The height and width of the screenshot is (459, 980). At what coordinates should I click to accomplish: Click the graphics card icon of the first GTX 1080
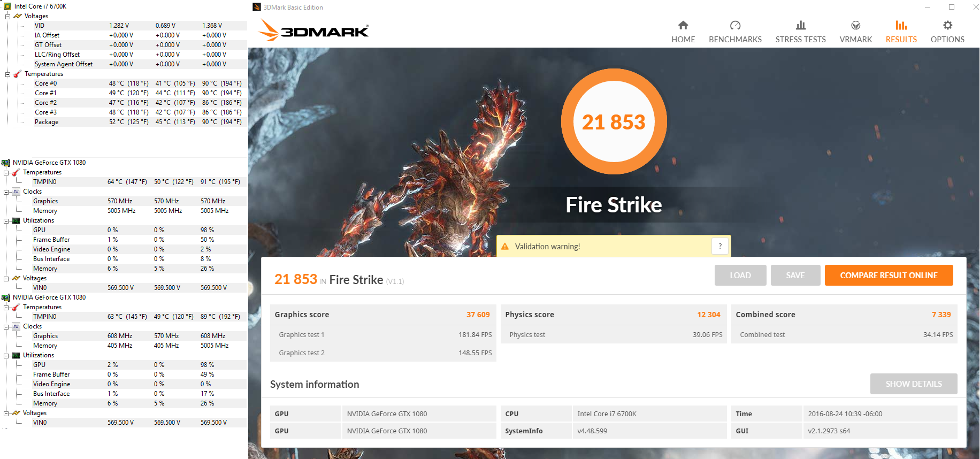[x=6, y=163]
